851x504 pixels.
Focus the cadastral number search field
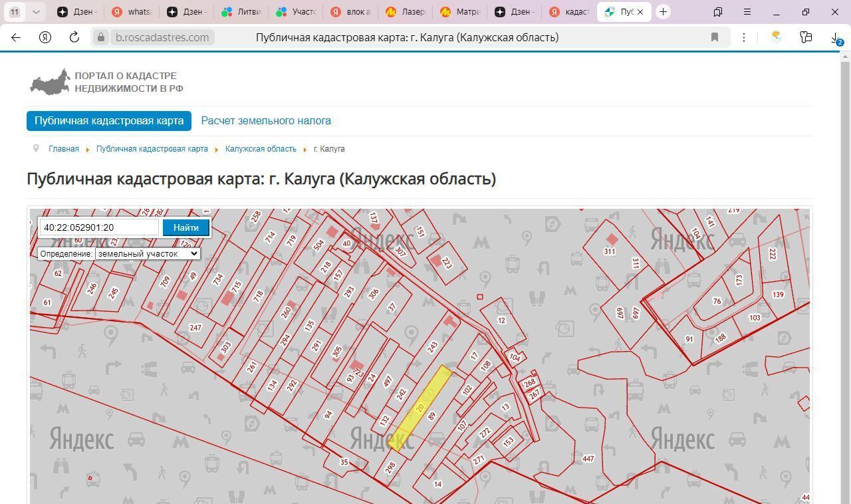(x=99, y=227)
